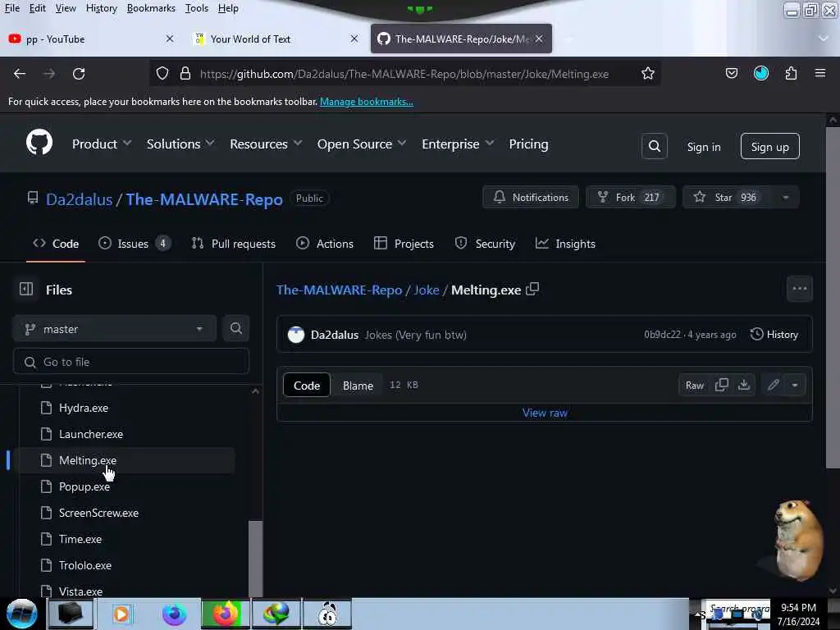Copy the raw file contents
Image resolution: width=840 pixels, height=630 pixels.
722,385
